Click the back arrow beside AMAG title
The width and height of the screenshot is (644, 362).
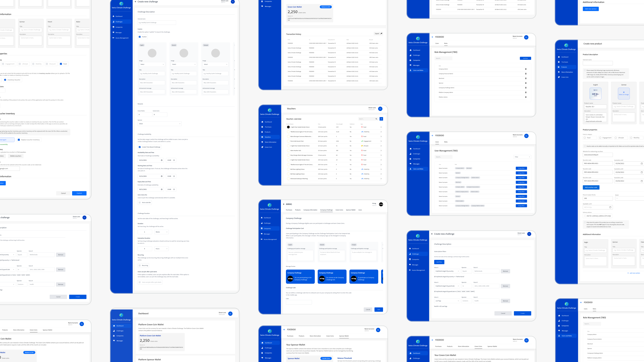point(284,204)
